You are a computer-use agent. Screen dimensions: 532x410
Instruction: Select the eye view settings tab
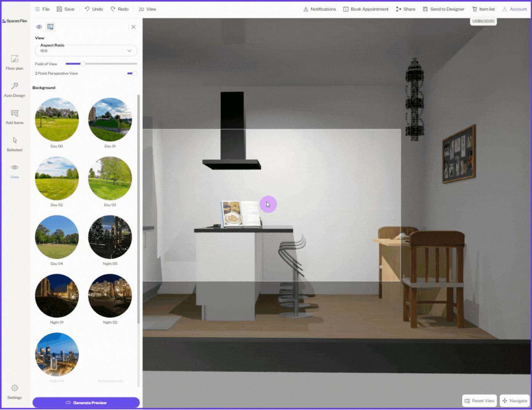[39, 27]
